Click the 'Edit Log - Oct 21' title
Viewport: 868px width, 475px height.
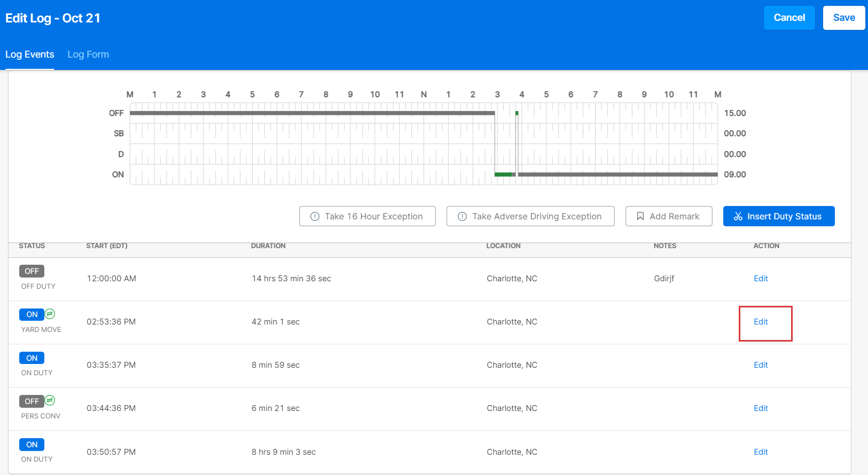click(x=53, y=18)
